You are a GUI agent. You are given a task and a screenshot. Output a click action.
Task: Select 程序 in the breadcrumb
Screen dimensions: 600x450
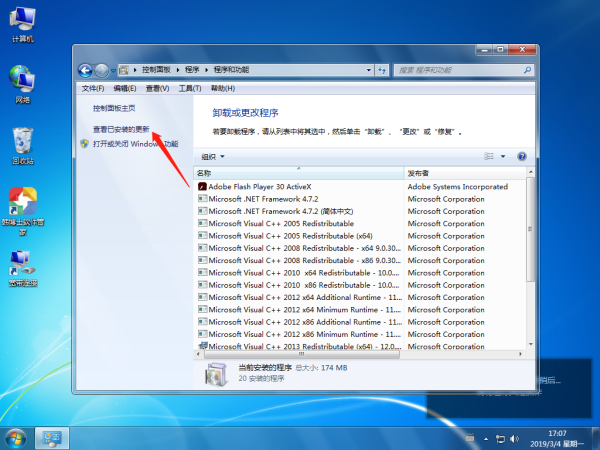tap(192, 70)
